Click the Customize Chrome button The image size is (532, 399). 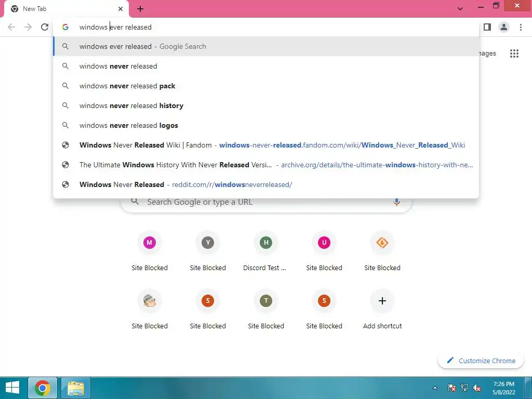[x=481, y=361]
